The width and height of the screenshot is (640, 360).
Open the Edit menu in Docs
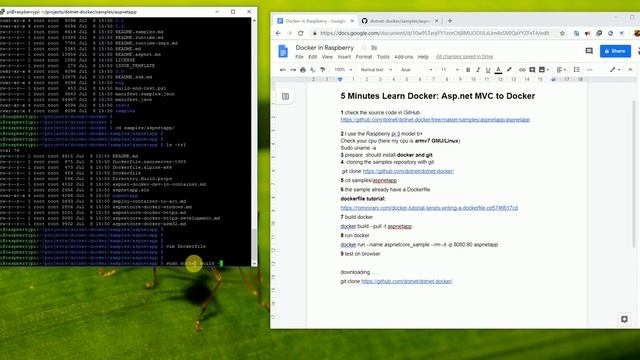click(x=313, y=57)
